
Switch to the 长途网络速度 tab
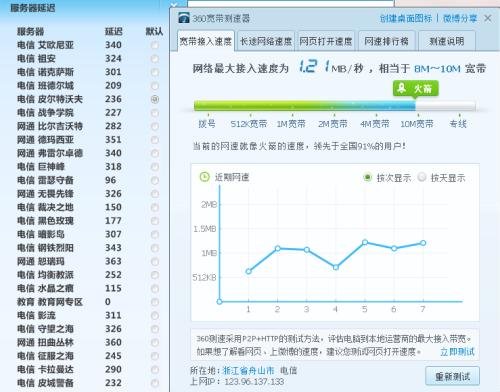point(266,41)
